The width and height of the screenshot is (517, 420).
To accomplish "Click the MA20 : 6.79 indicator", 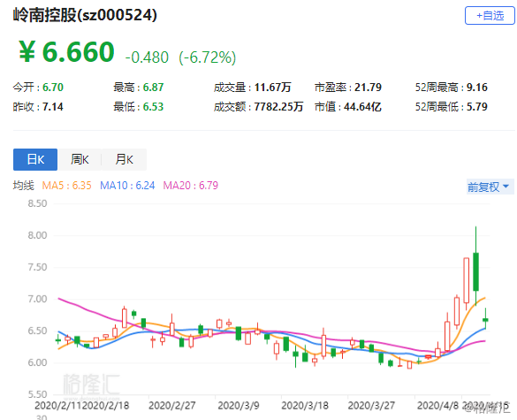I will click(x=191, y=186).
